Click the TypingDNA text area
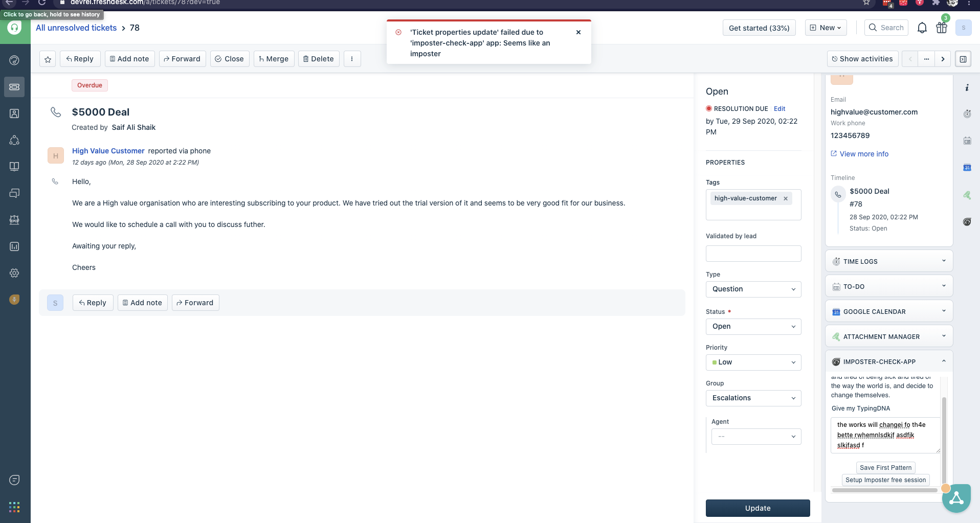 click(885, 435)
